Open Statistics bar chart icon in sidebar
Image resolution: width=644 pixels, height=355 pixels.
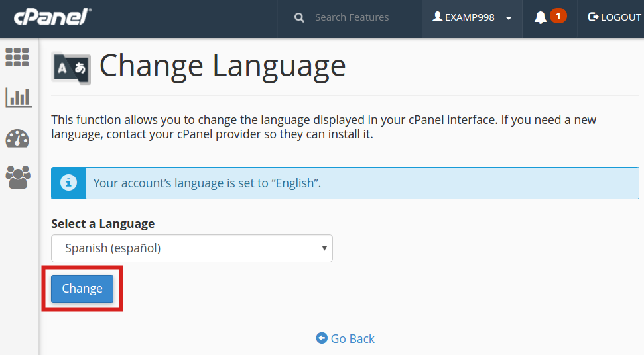18,98
